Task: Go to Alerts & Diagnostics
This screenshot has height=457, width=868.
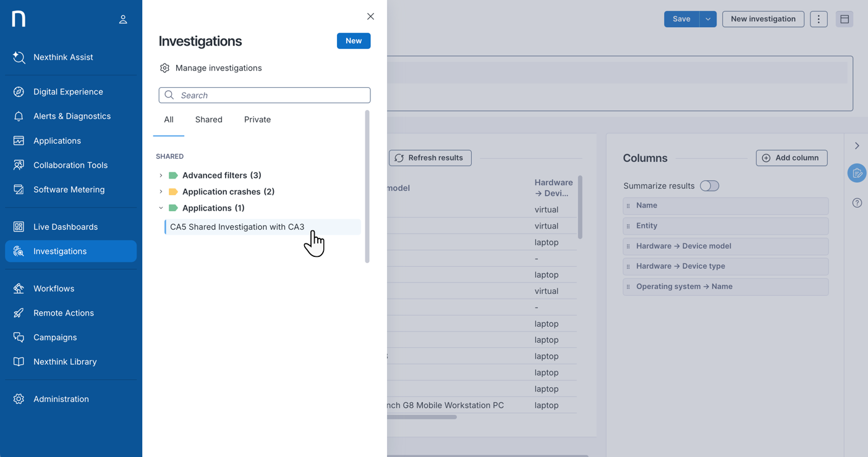Action: [72, 116]
